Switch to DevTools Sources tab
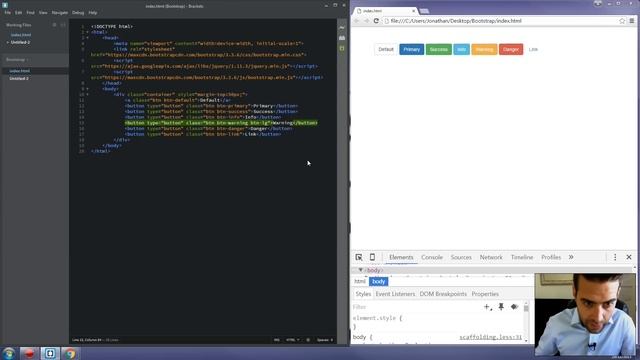The image size is (640, 360). (461, 258)
